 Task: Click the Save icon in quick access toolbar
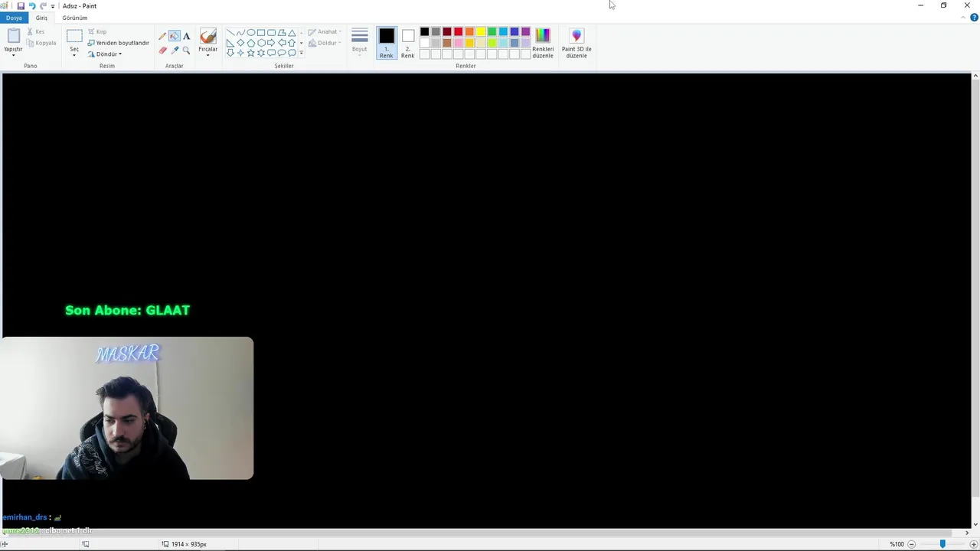point(21,5)
